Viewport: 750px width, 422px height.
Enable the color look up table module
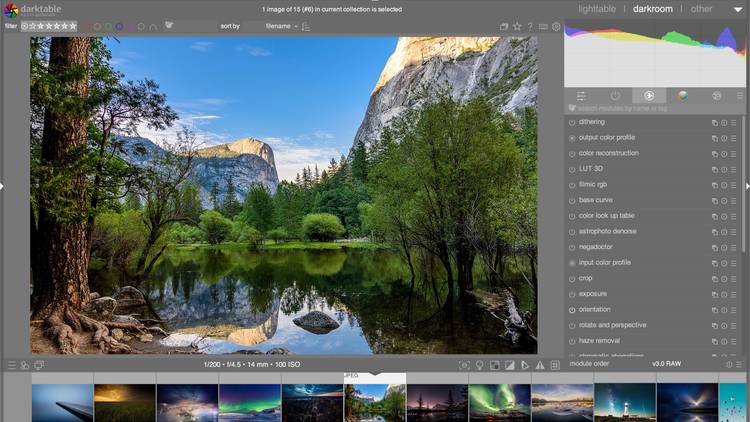point(572,216)
